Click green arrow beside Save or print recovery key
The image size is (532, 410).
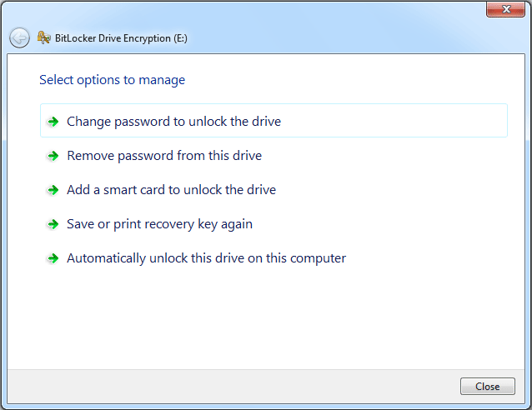(53, 224)
